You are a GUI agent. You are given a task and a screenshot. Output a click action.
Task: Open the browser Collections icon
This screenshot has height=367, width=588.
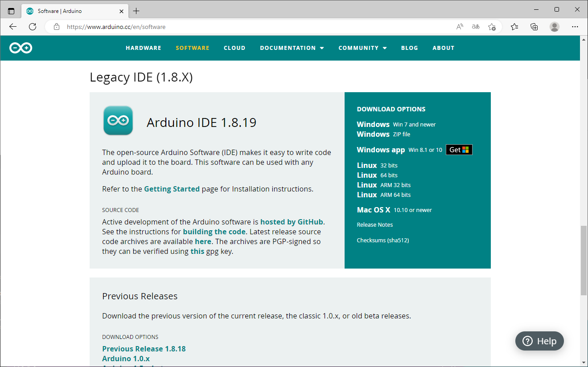click(534, 27)
